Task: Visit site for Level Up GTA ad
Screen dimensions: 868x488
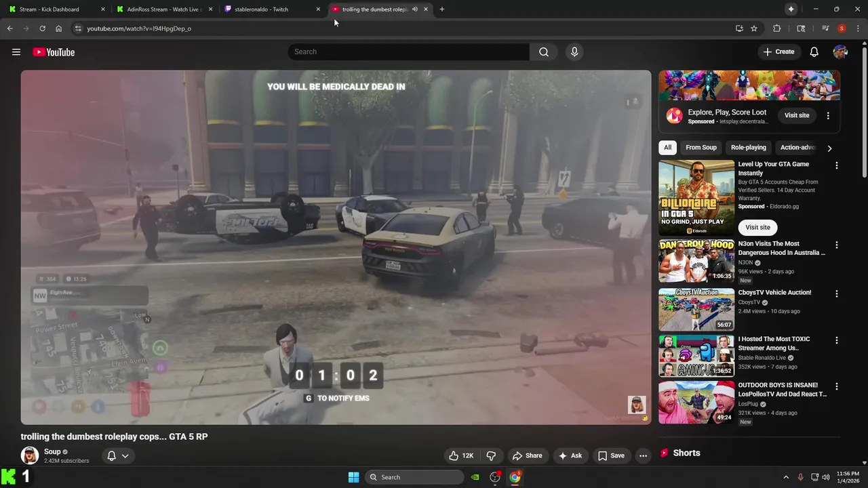Action: (x=757, y=228)
